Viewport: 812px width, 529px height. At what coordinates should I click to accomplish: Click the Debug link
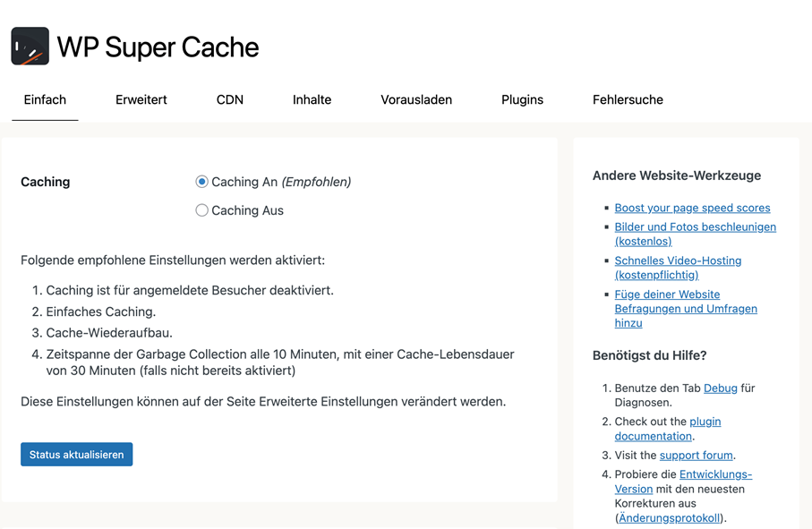click(x=721, y=388)
